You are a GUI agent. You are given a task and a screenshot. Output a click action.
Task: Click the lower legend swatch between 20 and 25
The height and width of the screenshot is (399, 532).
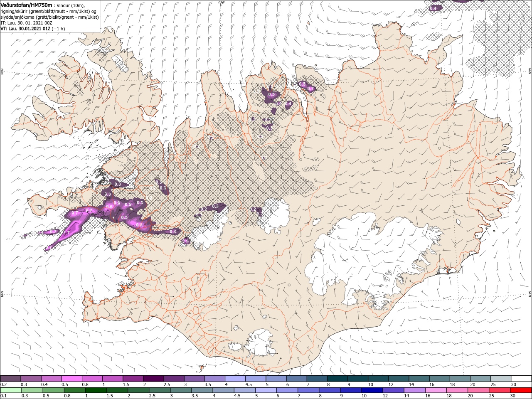point(478,390)
